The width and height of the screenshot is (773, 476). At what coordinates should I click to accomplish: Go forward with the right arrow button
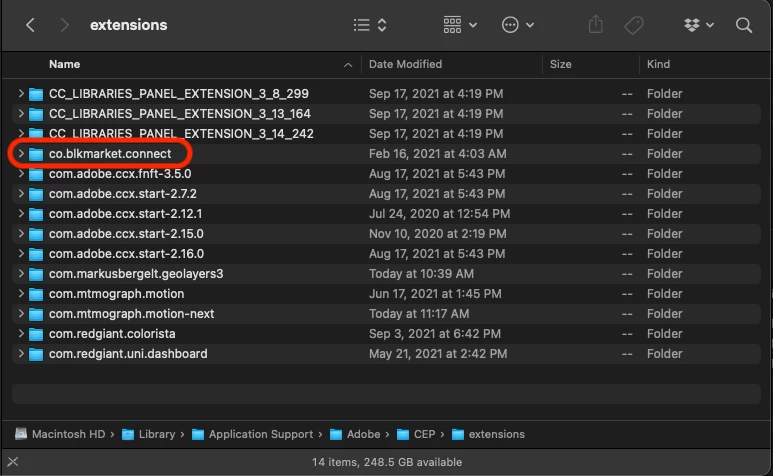tap(64, 25)
